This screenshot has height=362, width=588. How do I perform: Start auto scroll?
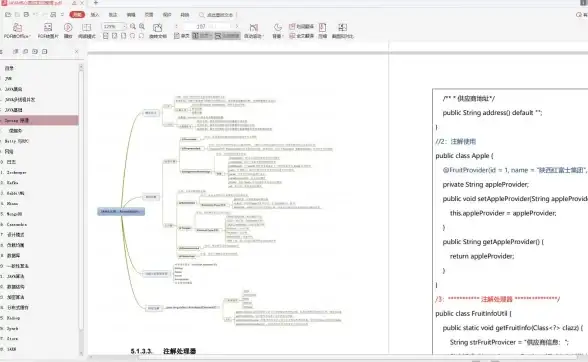tap(254, 31)
